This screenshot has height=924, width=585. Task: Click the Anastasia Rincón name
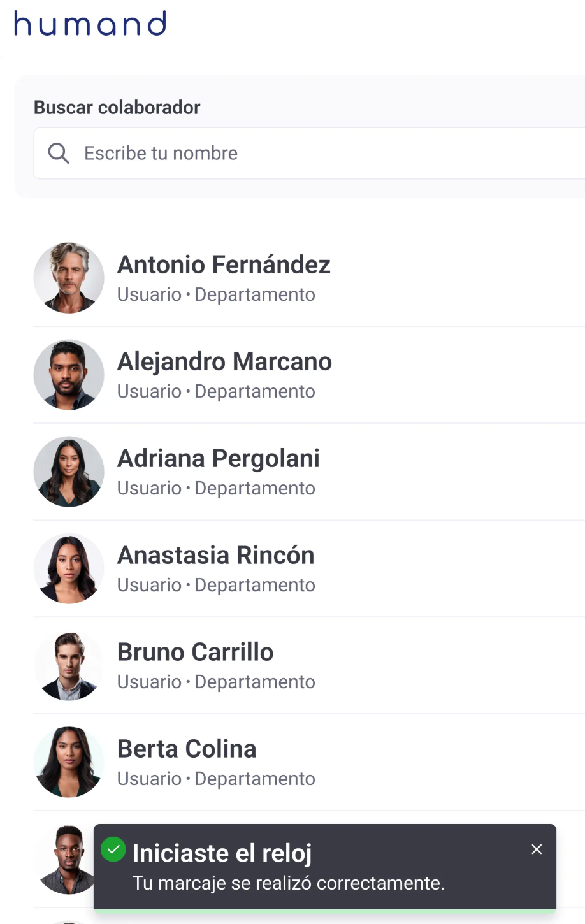(x=215, y=556)
